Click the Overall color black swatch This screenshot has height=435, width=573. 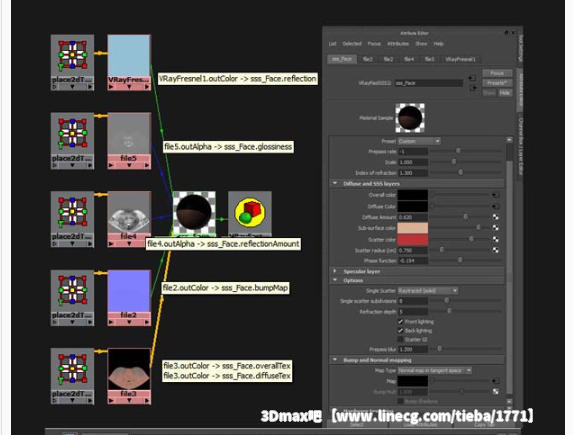[413, 195]
